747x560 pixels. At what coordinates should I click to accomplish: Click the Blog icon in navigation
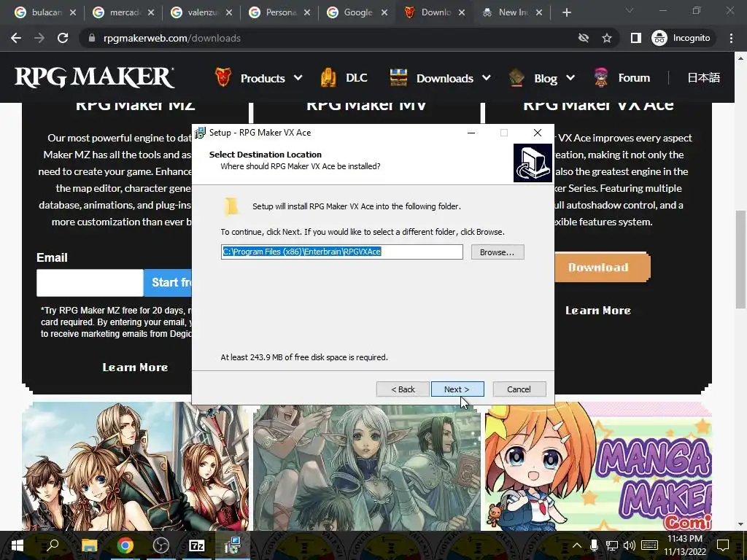tap(516, 77)
